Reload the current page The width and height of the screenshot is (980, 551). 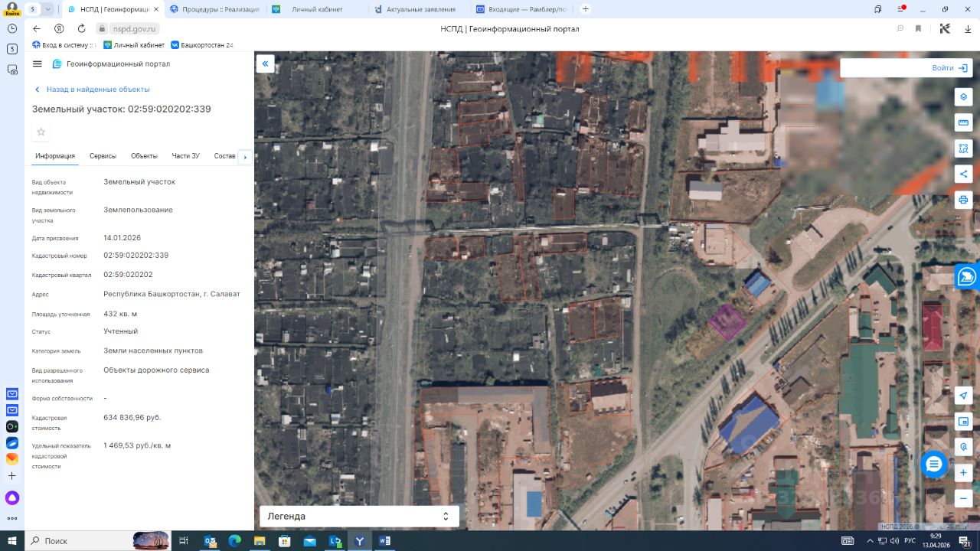(x=81, y=28)
